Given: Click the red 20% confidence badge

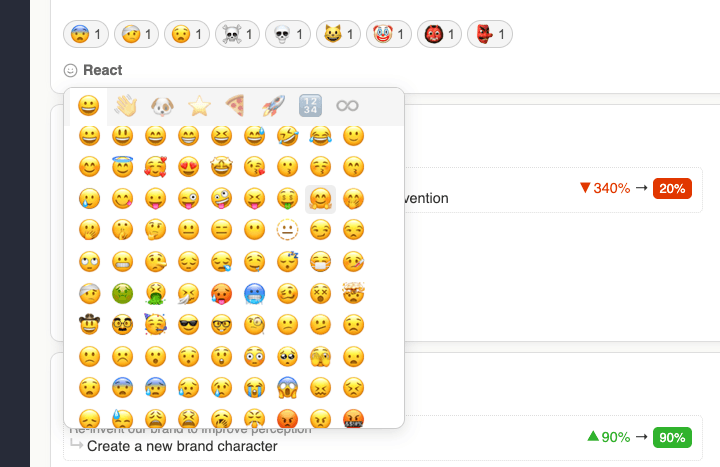Looking at the screenshot, I should point(672,188).
